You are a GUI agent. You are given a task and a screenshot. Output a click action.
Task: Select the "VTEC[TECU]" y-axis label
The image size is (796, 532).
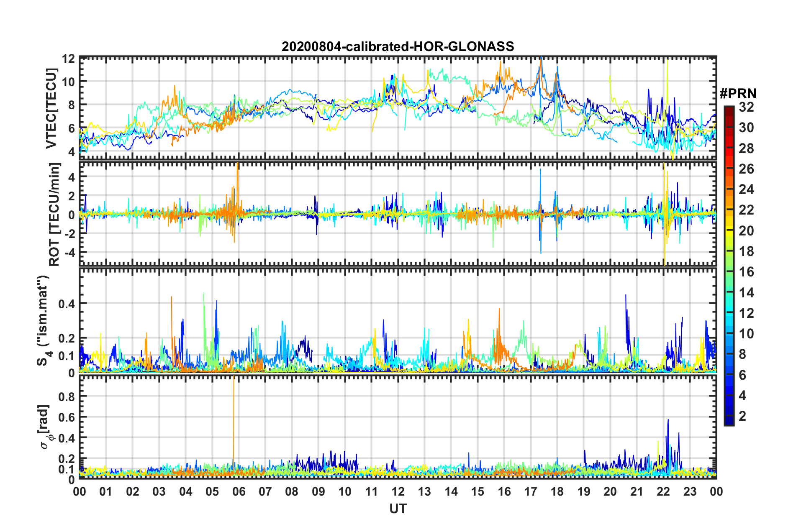click(51, 109)
